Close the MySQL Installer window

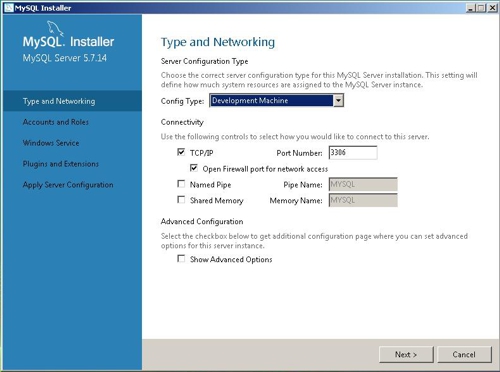[x=492, y=8]
